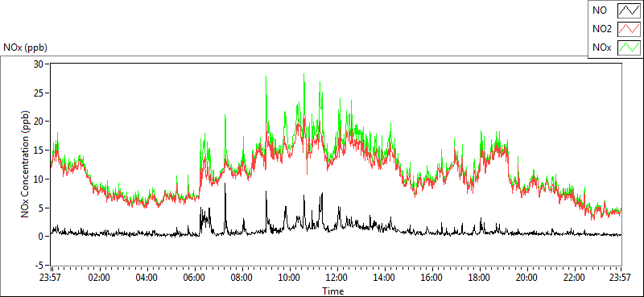Viewport: 644px width, 297px height.
Task: Click the 14:00 time axis label
Action: [x=384, y=277]
